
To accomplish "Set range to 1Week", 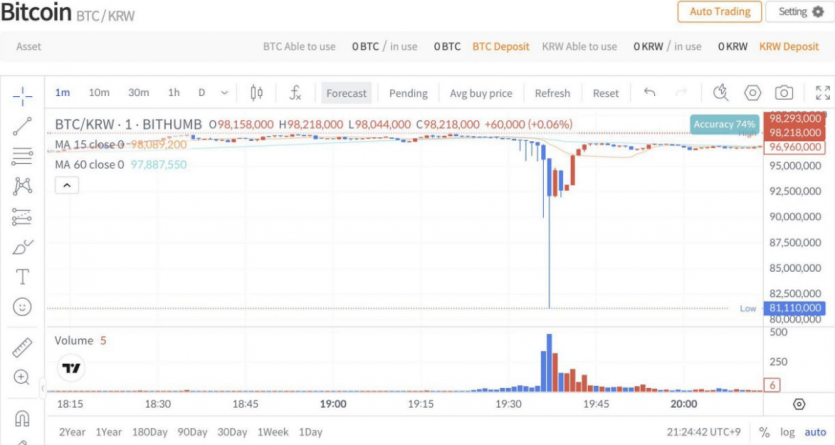I will click(x=273, y=432).
